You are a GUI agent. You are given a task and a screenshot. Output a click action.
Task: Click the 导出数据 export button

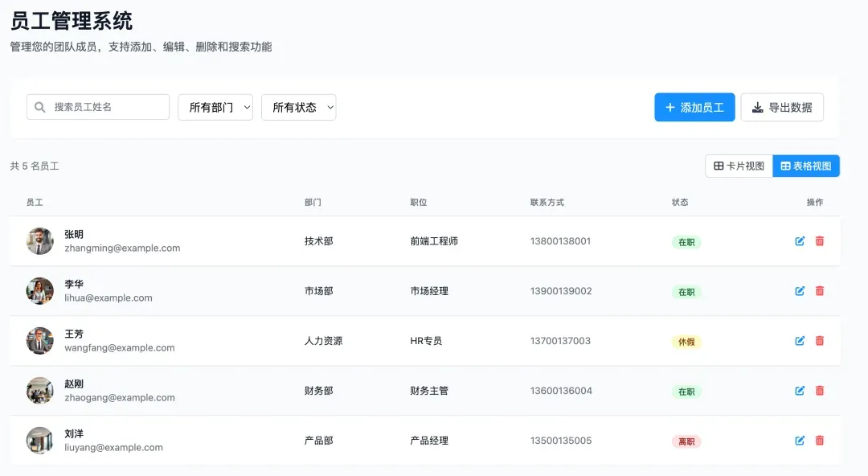pos(782,107)
